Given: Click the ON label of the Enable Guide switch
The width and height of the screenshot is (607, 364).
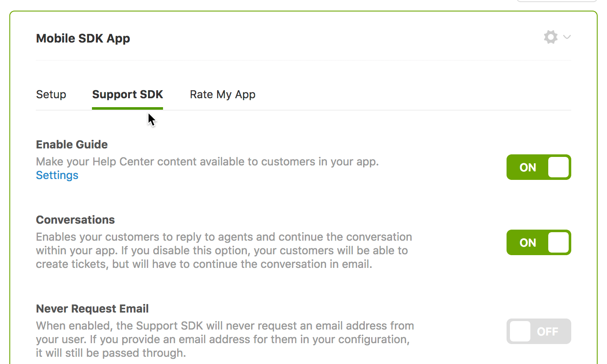Looking at the screenshot, I should tap(527, 167).
